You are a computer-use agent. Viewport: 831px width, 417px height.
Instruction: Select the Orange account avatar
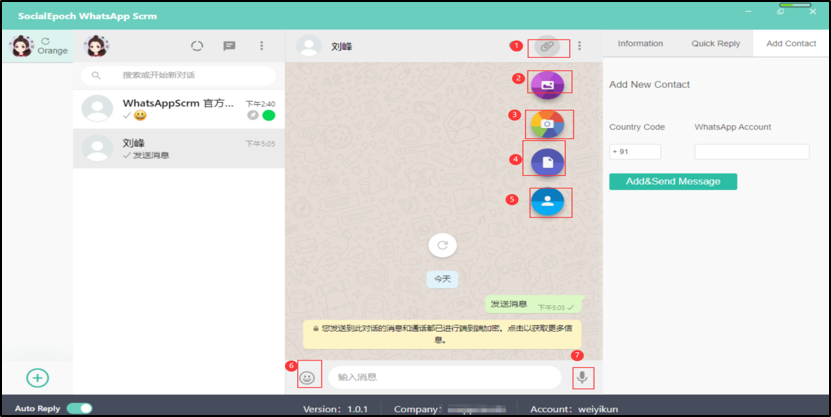coord(22,46)
